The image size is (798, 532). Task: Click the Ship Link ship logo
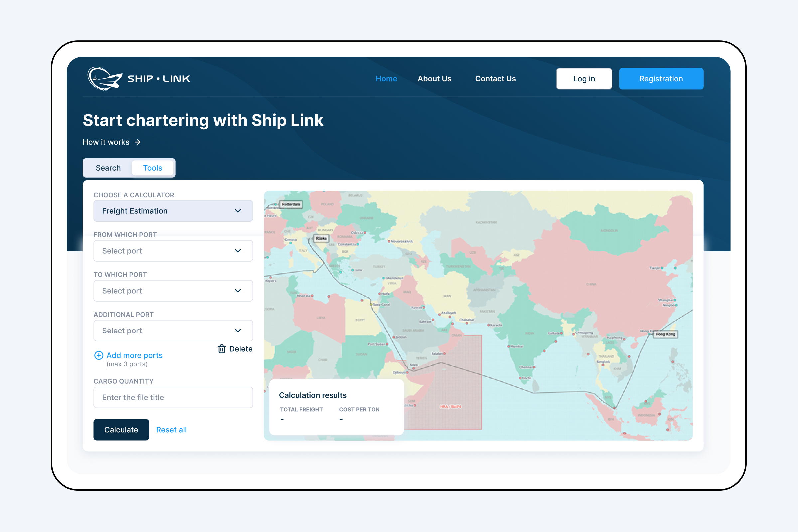click(105, 79)
